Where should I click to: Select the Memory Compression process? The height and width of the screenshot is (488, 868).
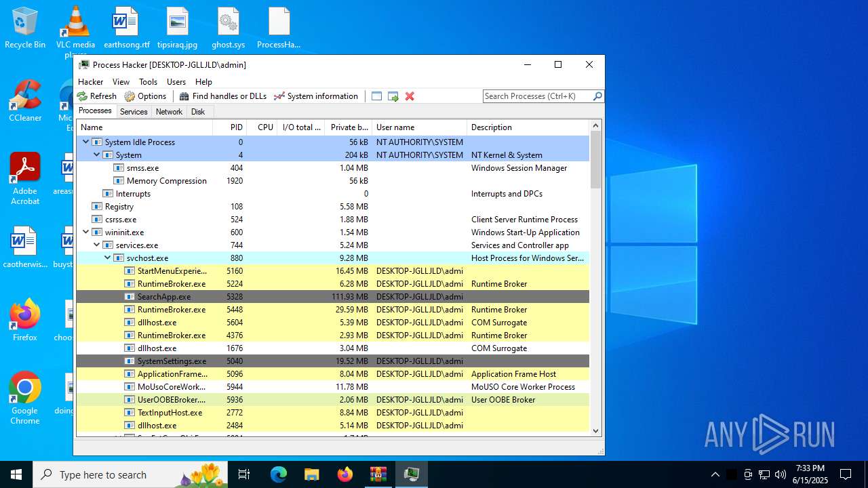(333, 181)
